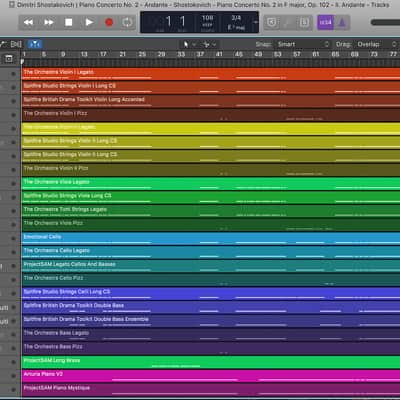Select the 'The Orchestra Viola Pizz' region

[211, 225]
